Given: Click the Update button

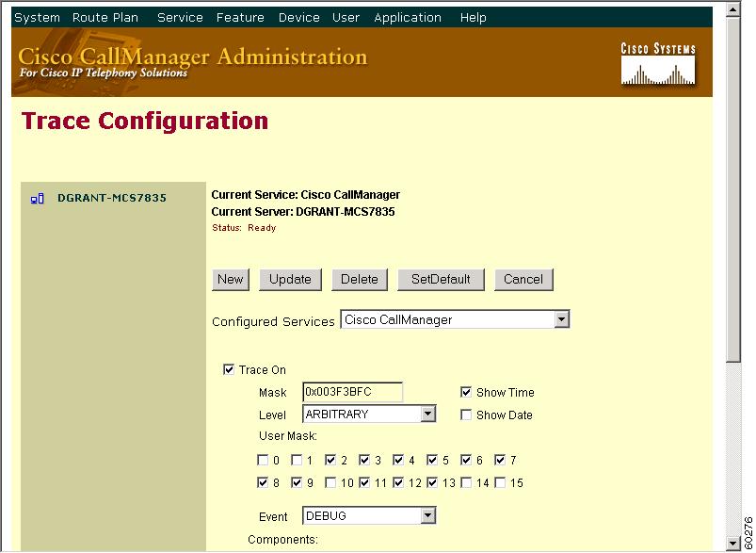Looking at the screenshot, I should click(290, 280).
